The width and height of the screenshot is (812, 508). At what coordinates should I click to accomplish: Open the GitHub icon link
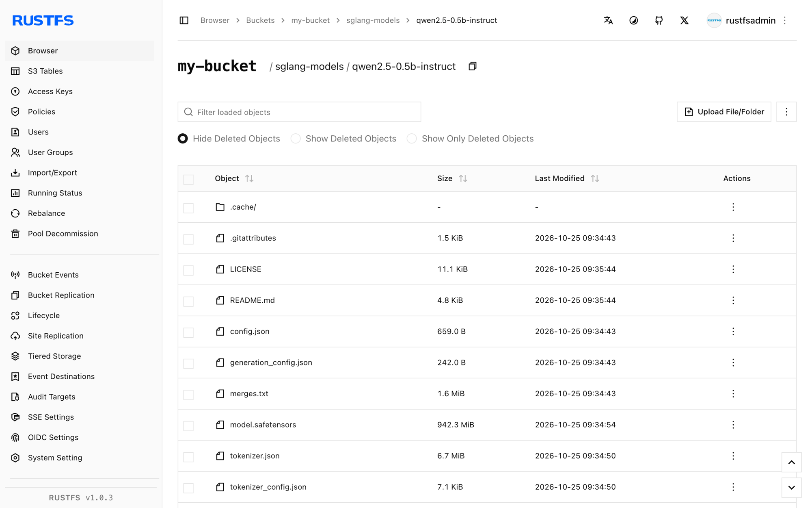(x=659, y=20)
